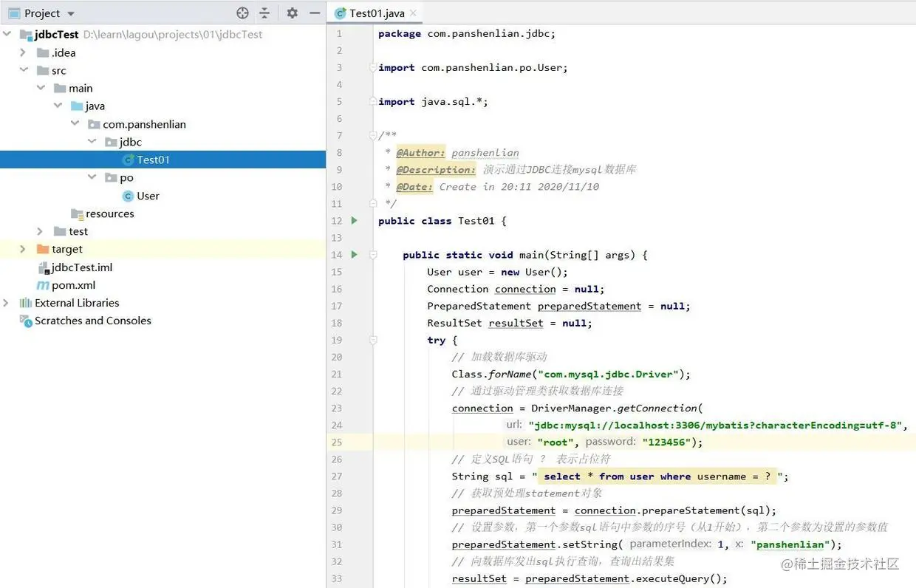Select the jdbc package icon
The height and width of the screenshot is (588, 916).
click(x=111, y=142)
